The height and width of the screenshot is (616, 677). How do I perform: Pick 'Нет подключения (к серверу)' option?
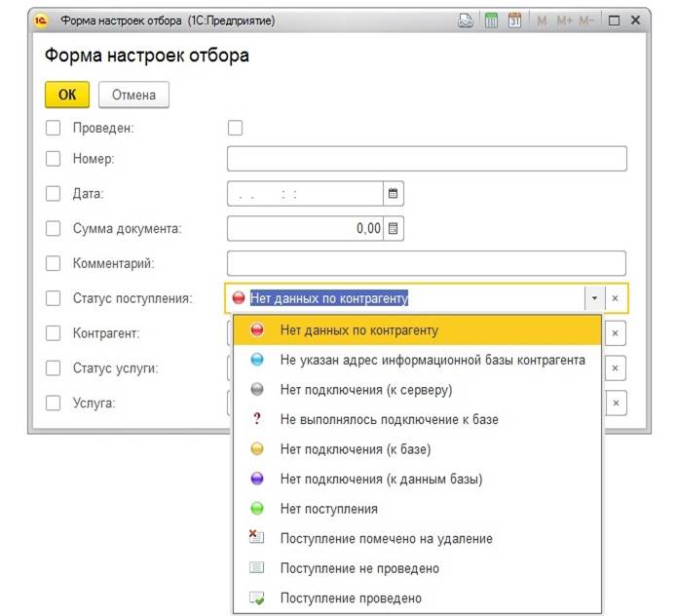tap(365, 390)
